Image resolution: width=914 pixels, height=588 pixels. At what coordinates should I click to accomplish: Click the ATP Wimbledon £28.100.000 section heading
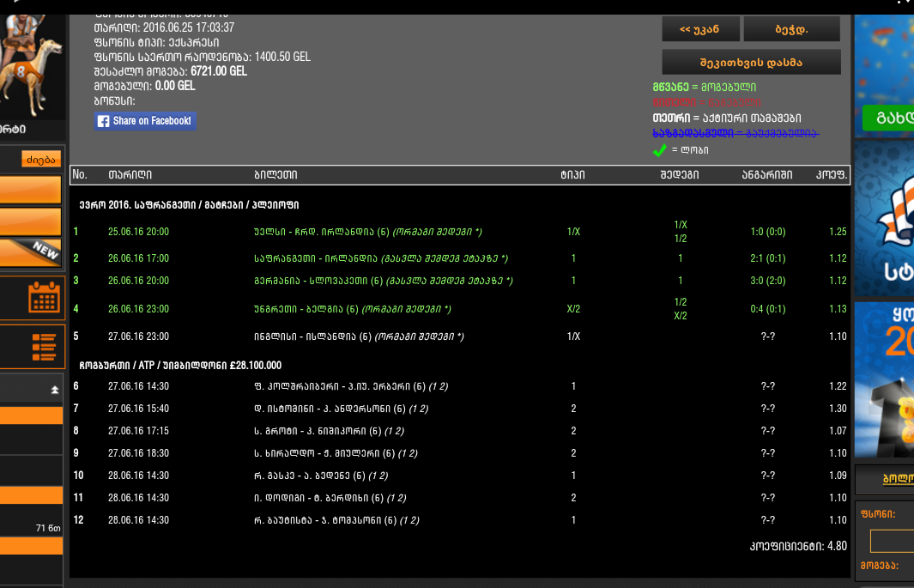pos(180,366)
